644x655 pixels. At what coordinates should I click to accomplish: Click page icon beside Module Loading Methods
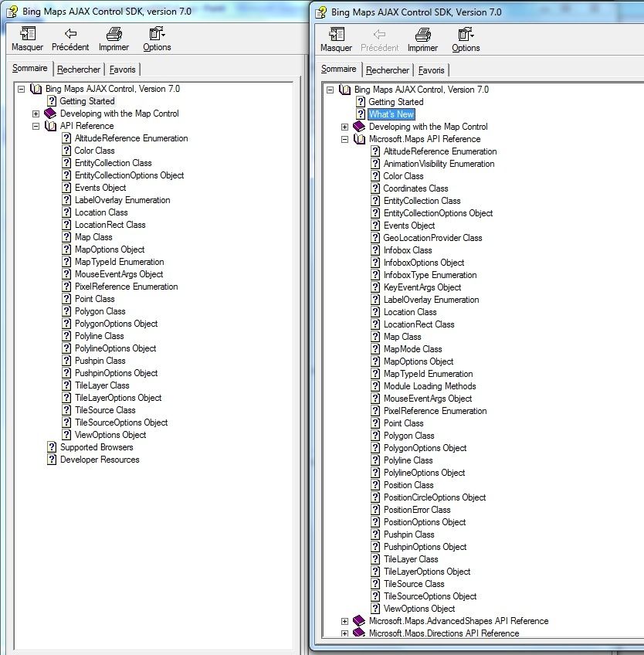[375, 386]
